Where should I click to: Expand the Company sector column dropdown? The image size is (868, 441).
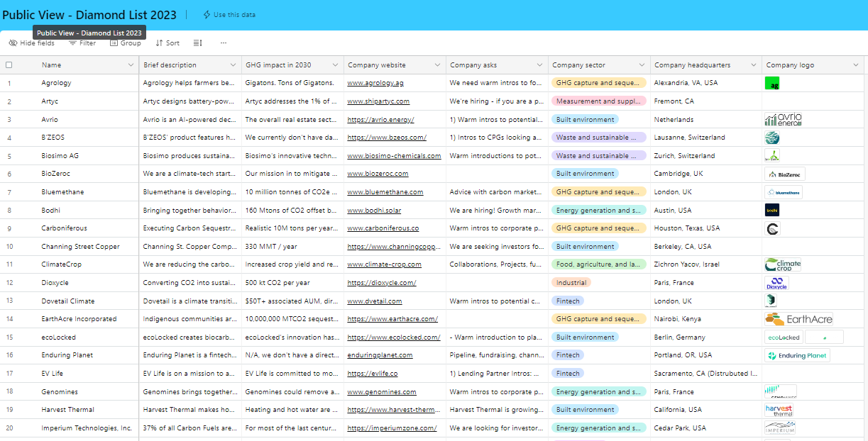pyautogui.click(x=642, y=65)
